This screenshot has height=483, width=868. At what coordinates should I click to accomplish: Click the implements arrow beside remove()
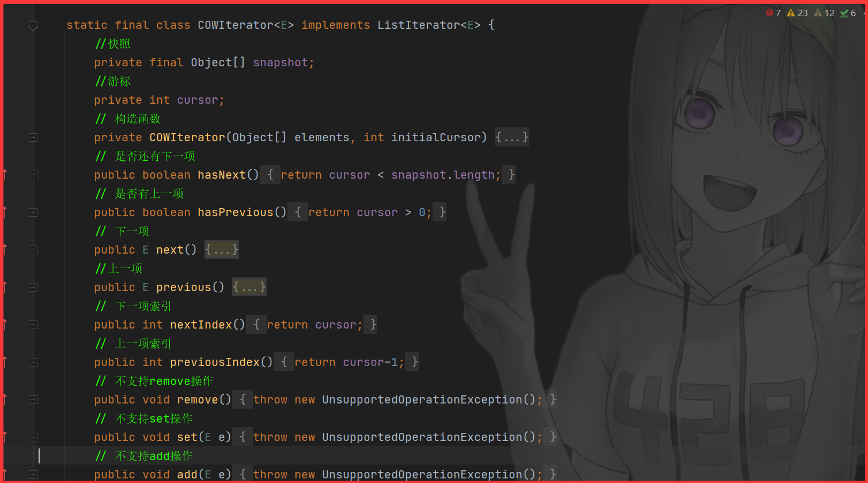(x=5, y=399)
